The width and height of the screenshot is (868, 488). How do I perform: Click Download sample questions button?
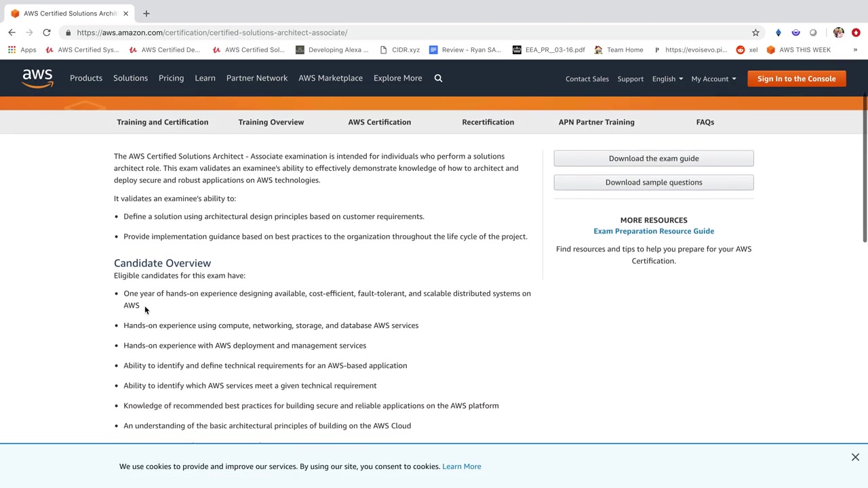[654, 182]
